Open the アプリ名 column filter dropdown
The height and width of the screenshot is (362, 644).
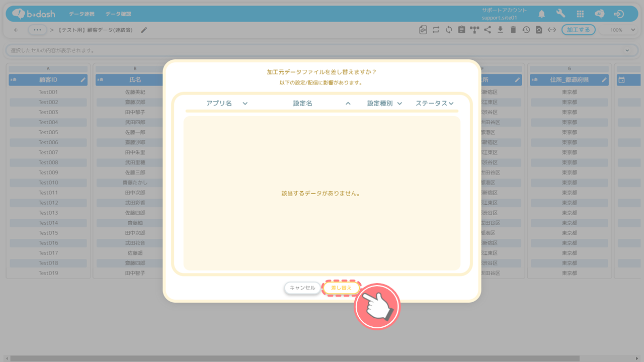pyautogui.click(x=245, y=104)
